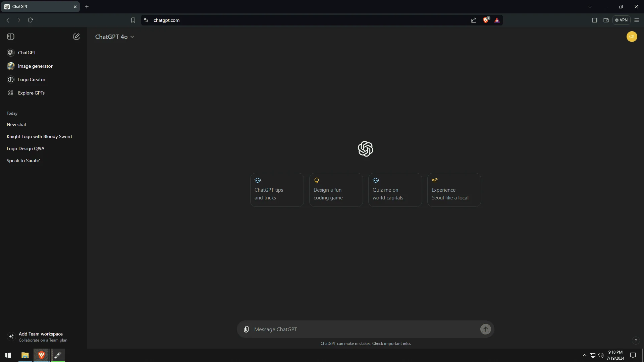Collapse the ChatGPT sidebar panel

11,37
